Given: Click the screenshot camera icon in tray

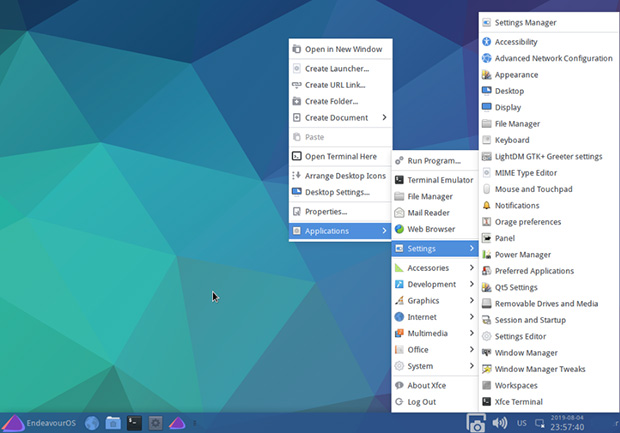Looking at the screenshot, I should (x=476, y=424).
